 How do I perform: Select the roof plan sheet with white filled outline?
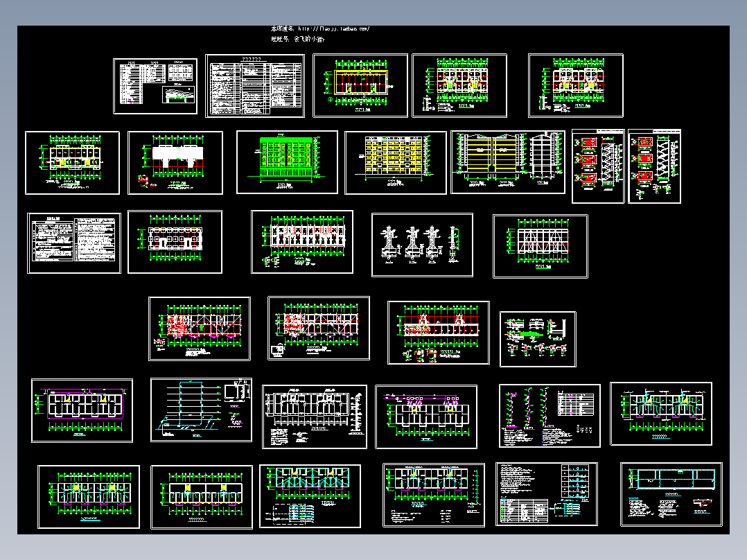click(x=175, y=163)
